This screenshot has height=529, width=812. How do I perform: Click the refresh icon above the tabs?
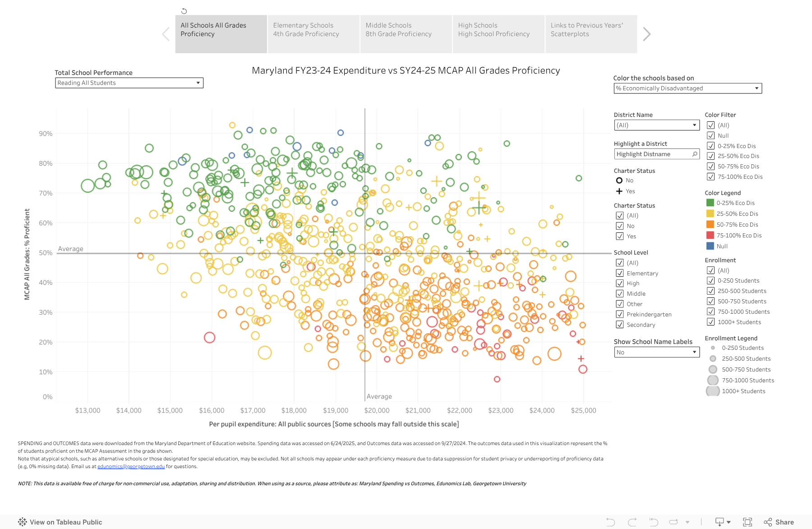pos(184,10)
